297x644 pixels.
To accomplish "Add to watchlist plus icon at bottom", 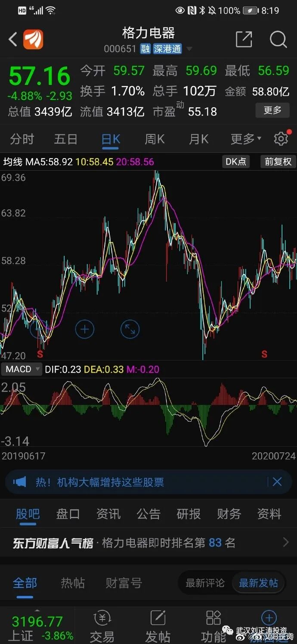I will click(x=269, y=619).
